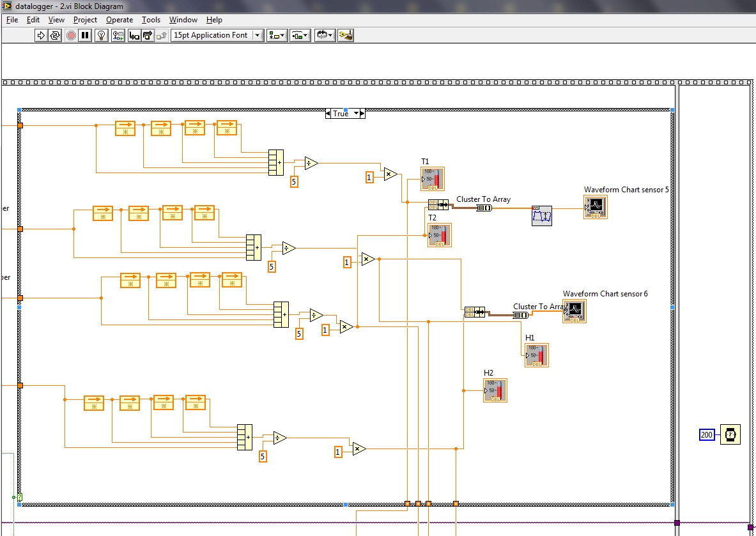Click the 200 numeric constant
Viewport: 756px width, 536px height.
pos(706,435)
